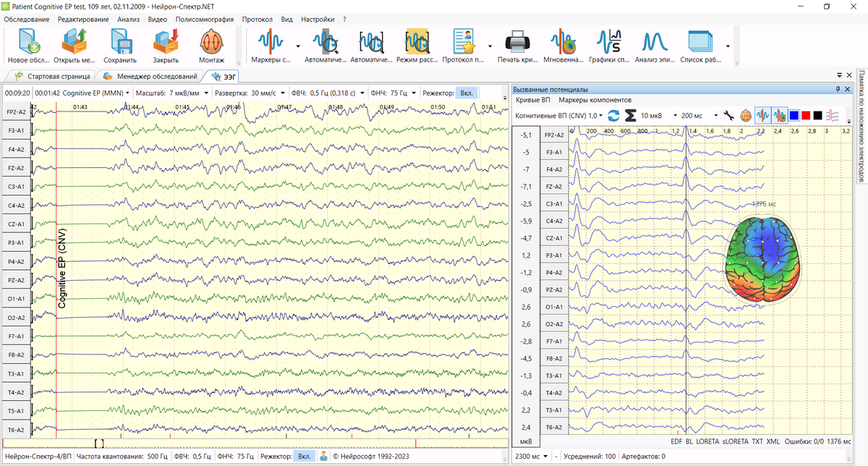Open the ФВЧ 0,5 Гц dropdown
Screen dimensions: 868x466
click(337, 93)
